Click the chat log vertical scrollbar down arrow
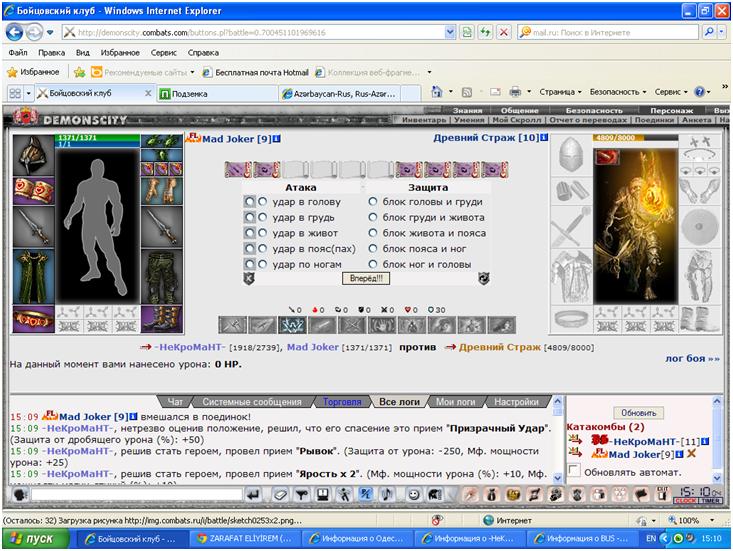 (557, 478)
